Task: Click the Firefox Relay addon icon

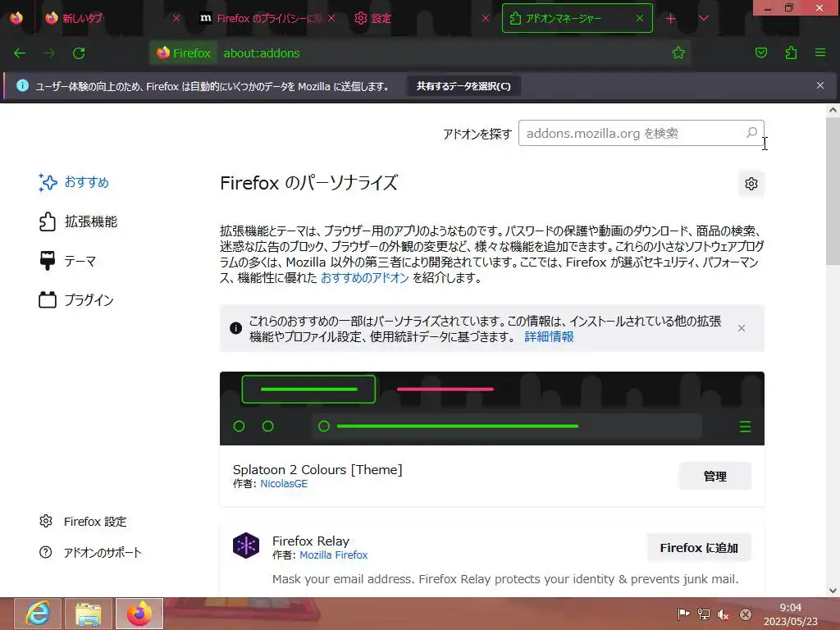Action: [246, 546]
